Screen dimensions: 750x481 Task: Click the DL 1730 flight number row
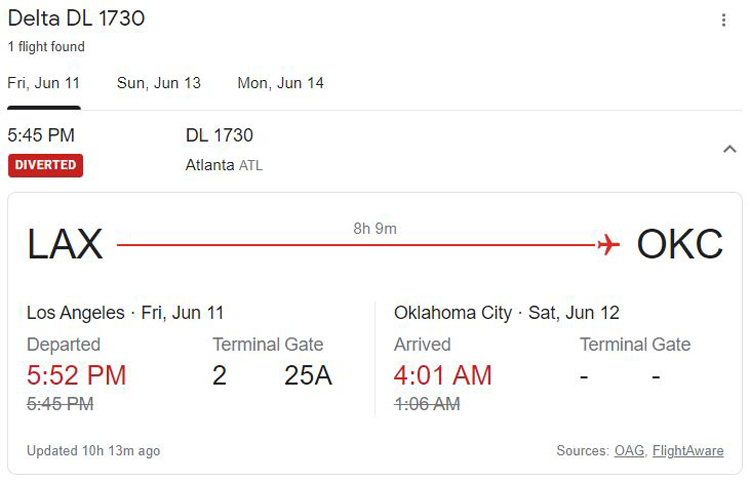[219, 135]
